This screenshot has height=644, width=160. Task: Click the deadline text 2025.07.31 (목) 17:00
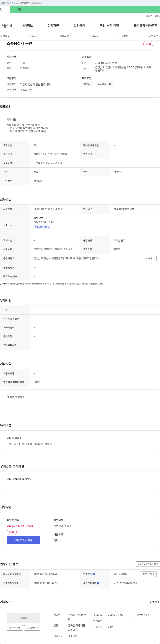[20, 526]
